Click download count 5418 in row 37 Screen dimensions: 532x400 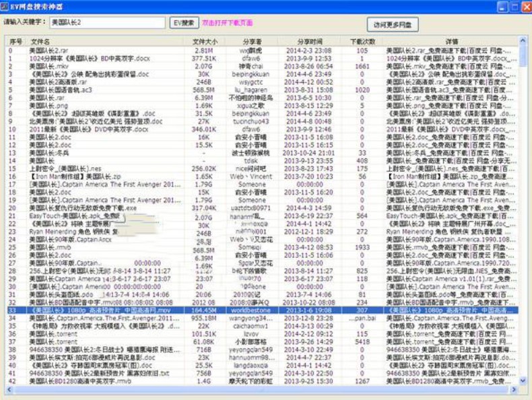tap(362, 341)
